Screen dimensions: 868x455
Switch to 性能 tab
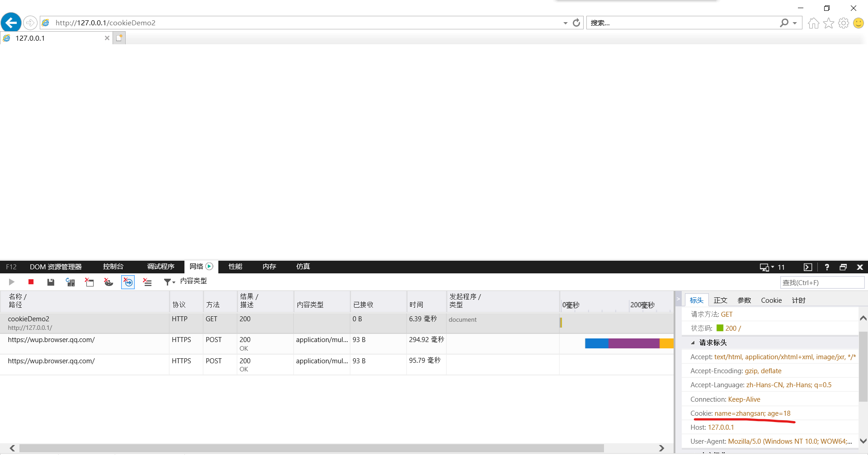click(x=235, y=267)
